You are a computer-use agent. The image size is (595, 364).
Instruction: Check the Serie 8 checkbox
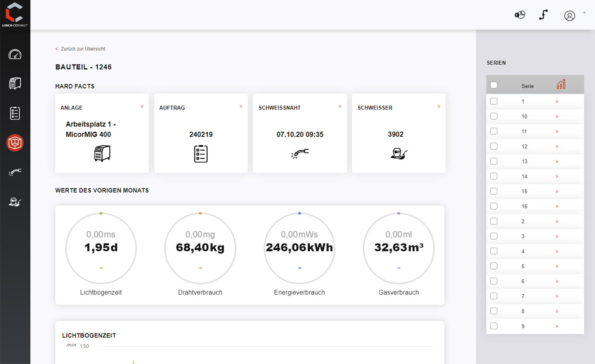[x=494, y=311]
